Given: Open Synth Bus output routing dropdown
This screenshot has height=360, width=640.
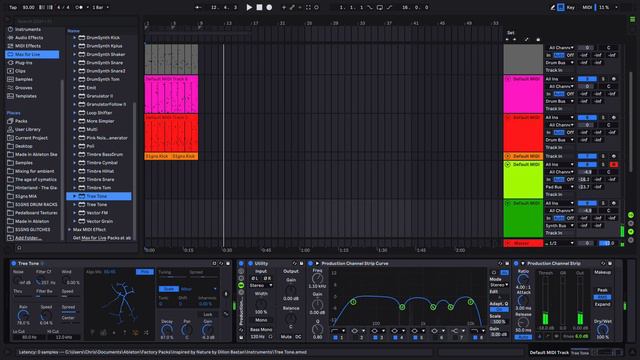Looking at the screenshot, I should click(560, 226).
